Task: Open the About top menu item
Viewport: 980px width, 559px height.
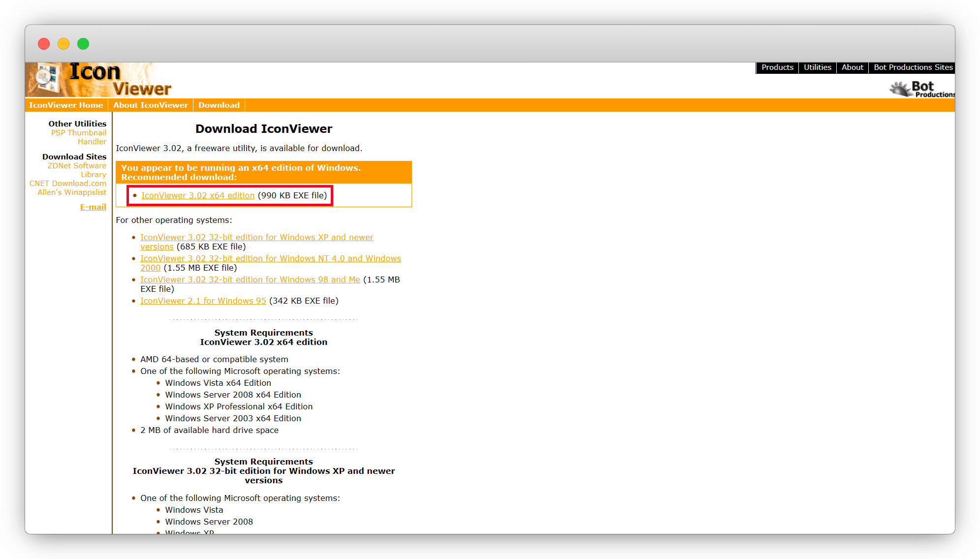Action: tap(852, 67)
